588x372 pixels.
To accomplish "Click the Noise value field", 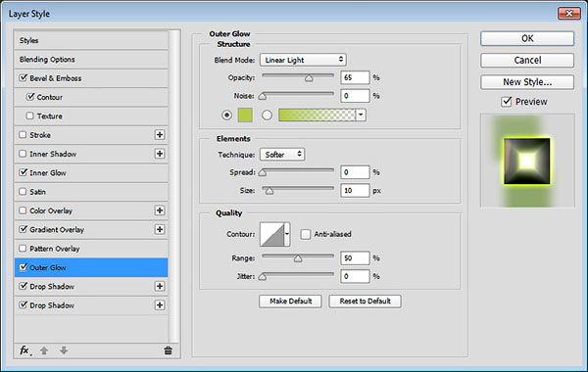I will coord(355,96).
